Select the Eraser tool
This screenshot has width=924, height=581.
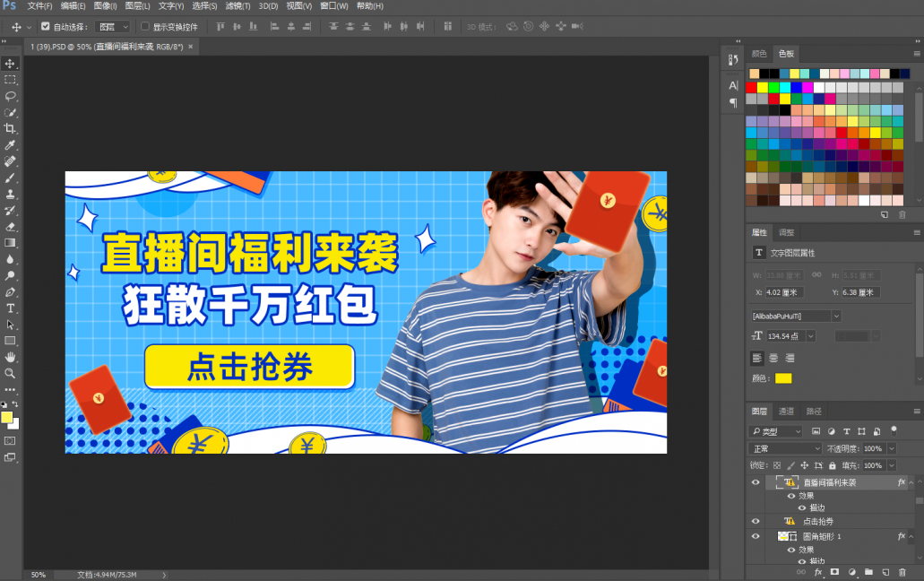coord(11,227)
